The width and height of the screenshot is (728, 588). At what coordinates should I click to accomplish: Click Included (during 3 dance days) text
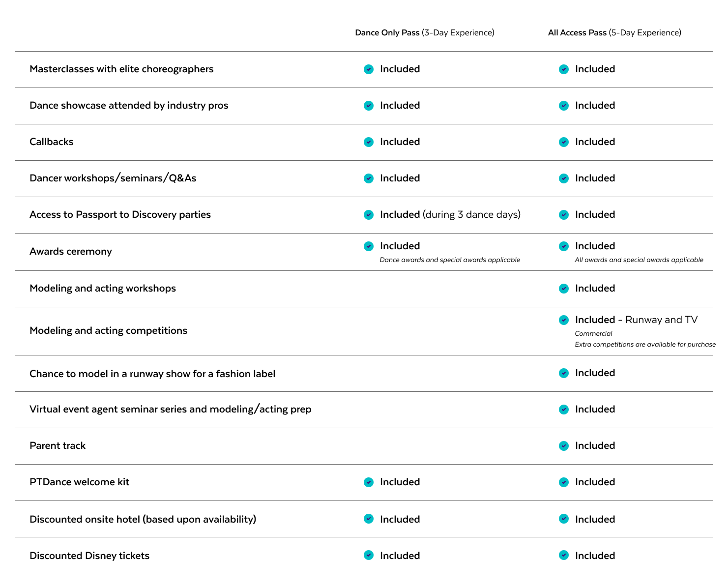coord(450,214)
